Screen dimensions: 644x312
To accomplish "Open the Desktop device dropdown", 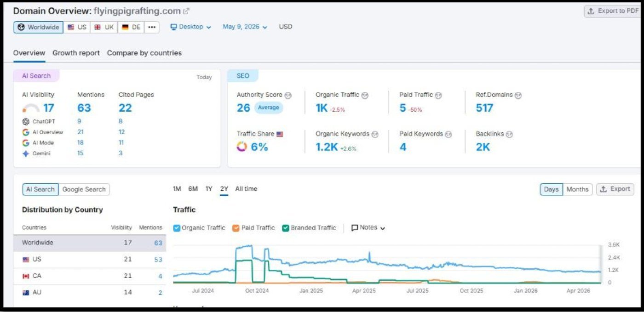I will pos(191,27).
